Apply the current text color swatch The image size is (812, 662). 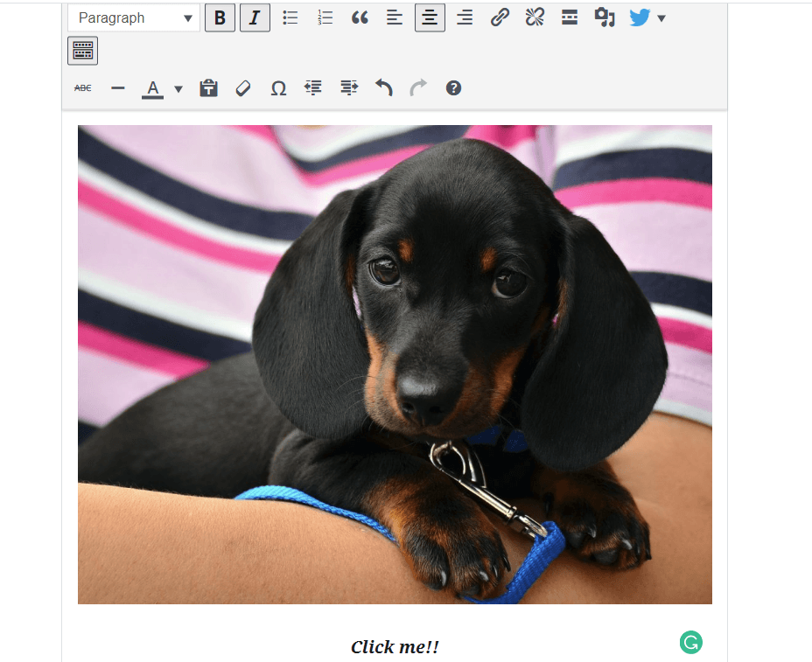[x=153, y=88]
